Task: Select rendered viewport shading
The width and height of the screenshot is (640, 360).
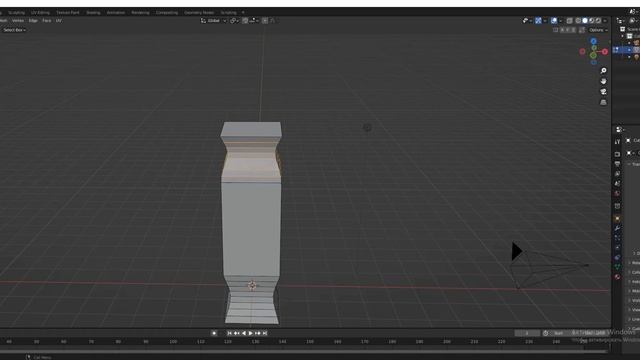Action: 598,20
